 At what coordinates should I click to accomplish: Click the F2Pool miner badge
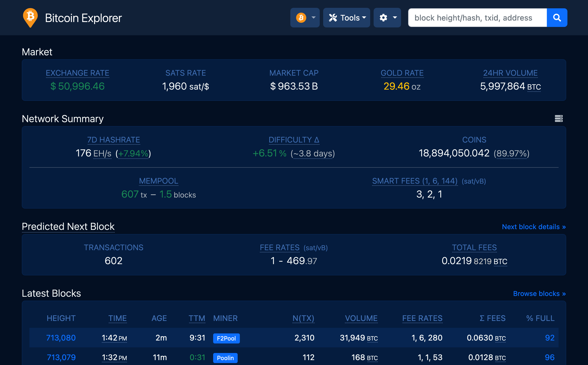click(226, 338)
